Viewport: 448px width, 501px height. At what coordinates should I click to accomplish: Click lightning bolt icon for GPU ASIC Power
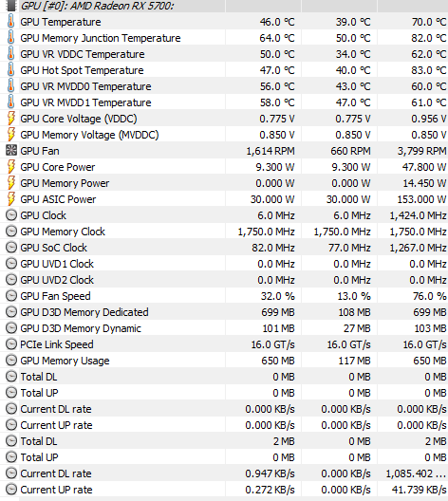pyautogui.click(x=10, y=198)
